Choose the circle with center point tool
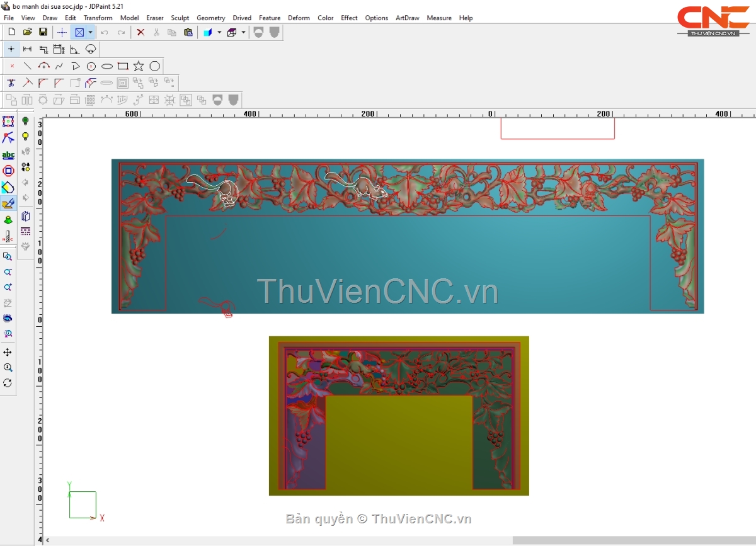This screenshot has width=756, height=546. (91, 66)
